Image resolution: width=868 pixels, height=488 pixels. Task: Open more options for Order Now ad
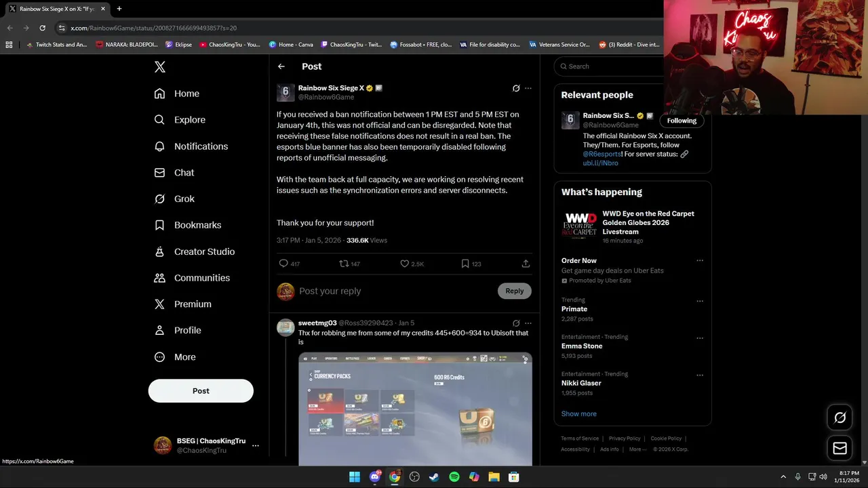pos(700,261)
